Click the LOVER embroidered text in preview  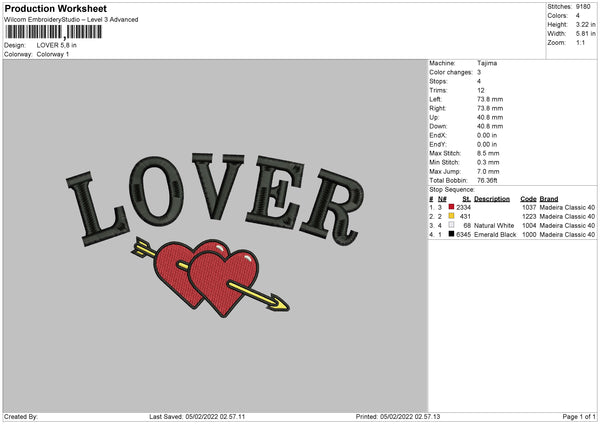tap(214, 195)
